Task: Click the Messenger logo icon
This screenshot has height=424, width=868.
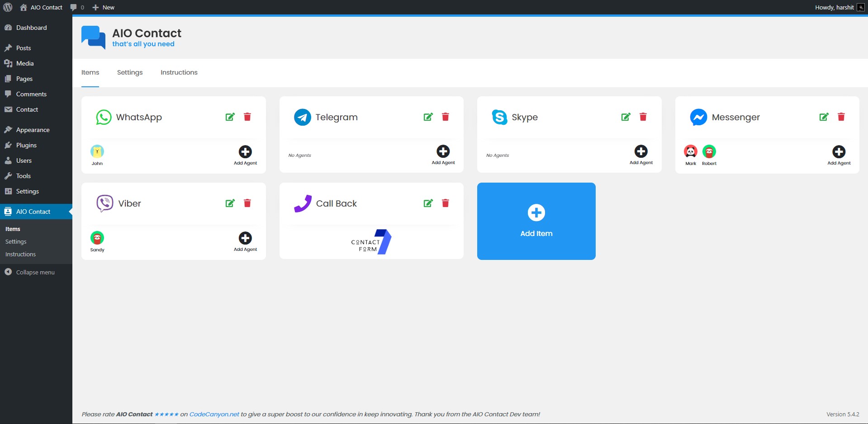Action: tap(698, 117)
